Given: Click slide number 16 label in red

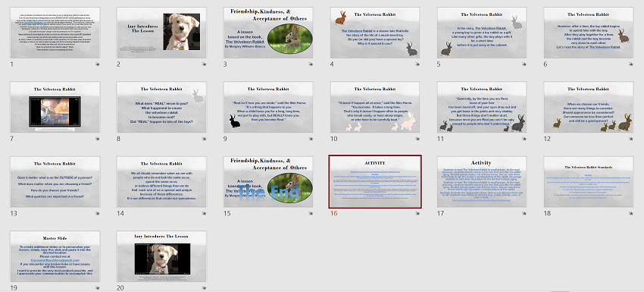Looking at the screenshot, I should click(333, 213).
